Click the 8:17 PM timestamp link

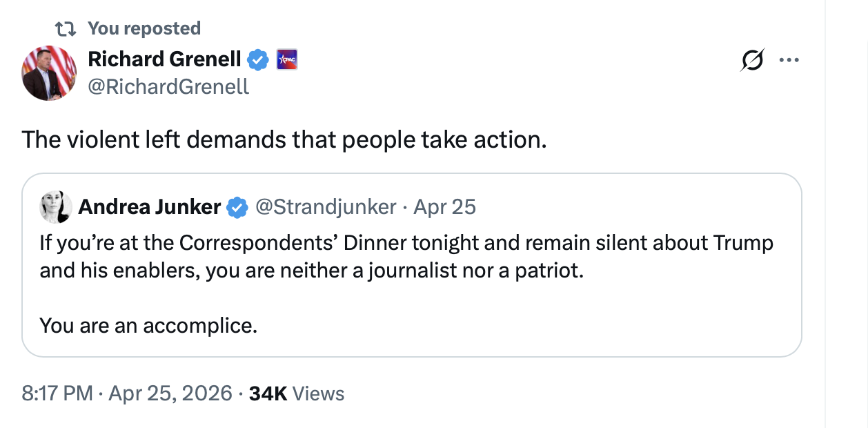[x=57, y=393]
